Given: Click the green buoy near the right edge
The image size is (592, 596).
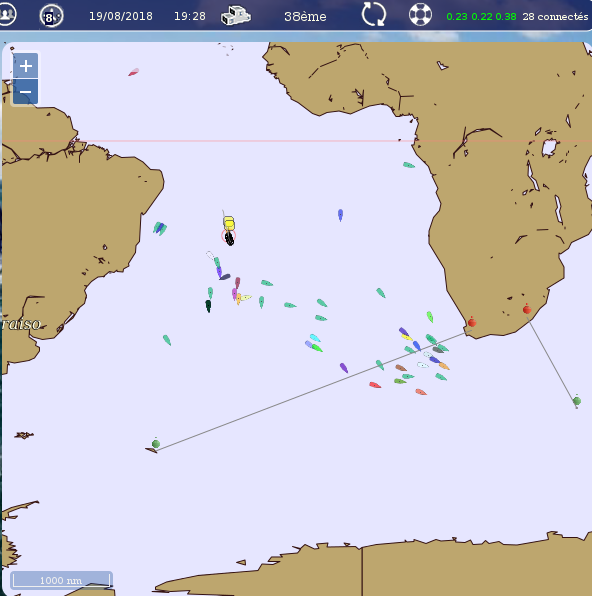Looking at the screenshot, I should 577,400.
